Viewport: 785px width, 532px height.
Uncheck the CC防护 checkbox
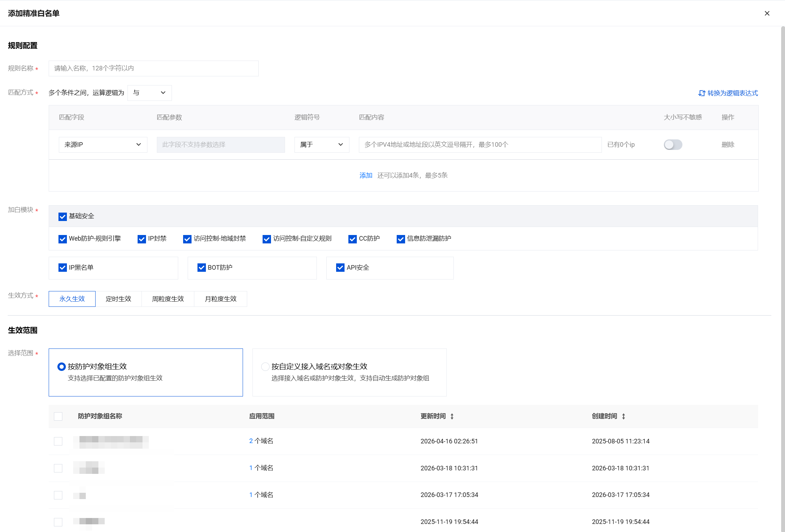point(353,239)
